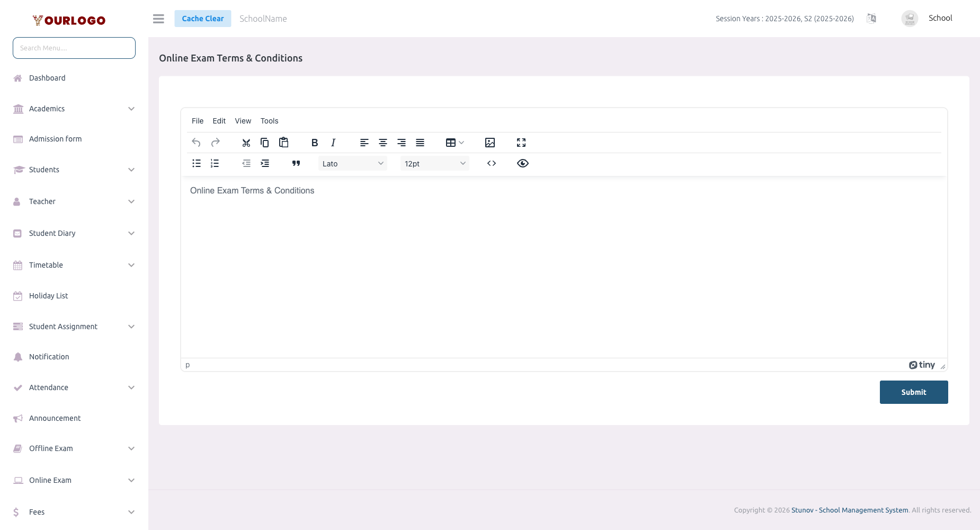Open the source code view icon
Image resolution: width=980 pixels, height=530 pixels.
click(x=491, y=163)
